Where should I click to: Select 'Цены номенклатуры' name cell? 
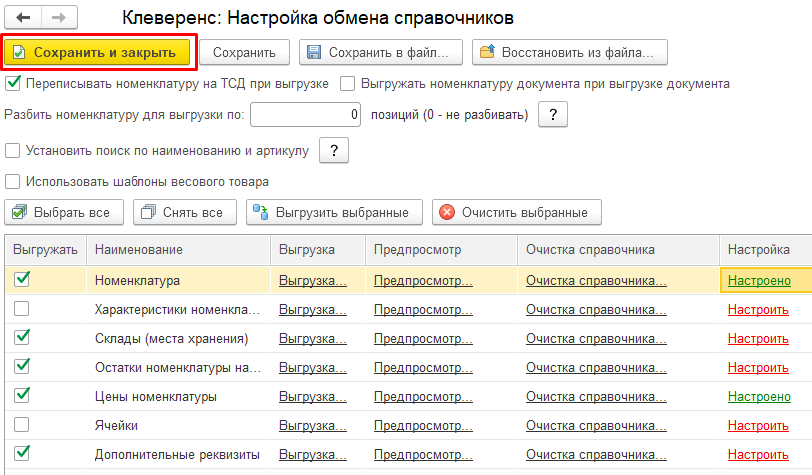(x=179, y=397)
